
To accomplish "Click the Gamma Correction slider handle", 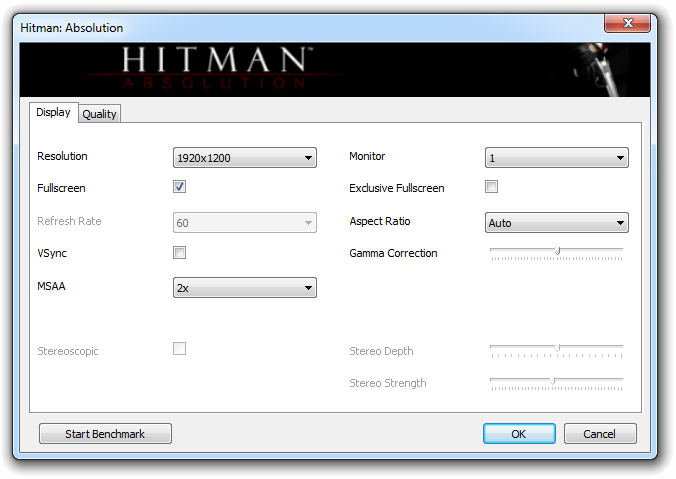I will coord(557,251).
